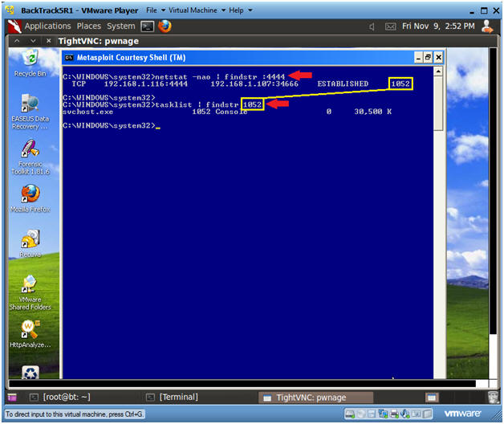The width and height of the screenshot is (504, 424).
Task: Minimize the Metasploit Courtesy Shell window
Action: (418, 58)
